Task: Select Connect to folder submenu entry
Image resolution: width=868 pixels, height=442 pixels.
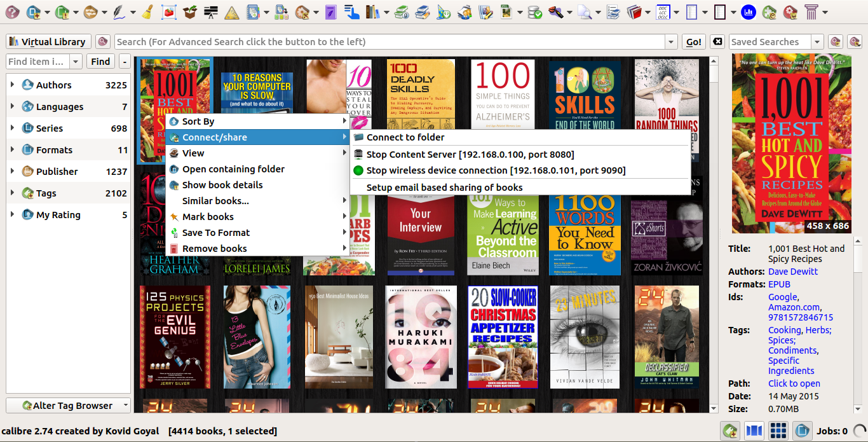Action: (x=520, y=137)
